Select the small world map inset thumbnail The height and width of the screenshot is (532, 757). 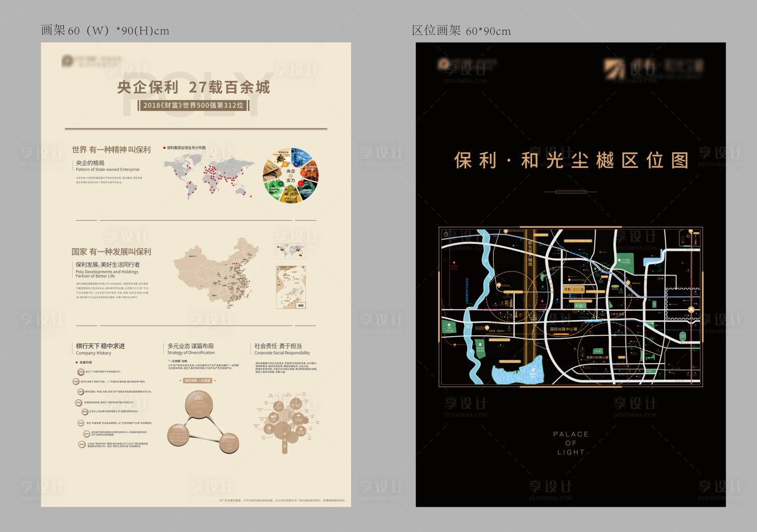coord(290,251)
